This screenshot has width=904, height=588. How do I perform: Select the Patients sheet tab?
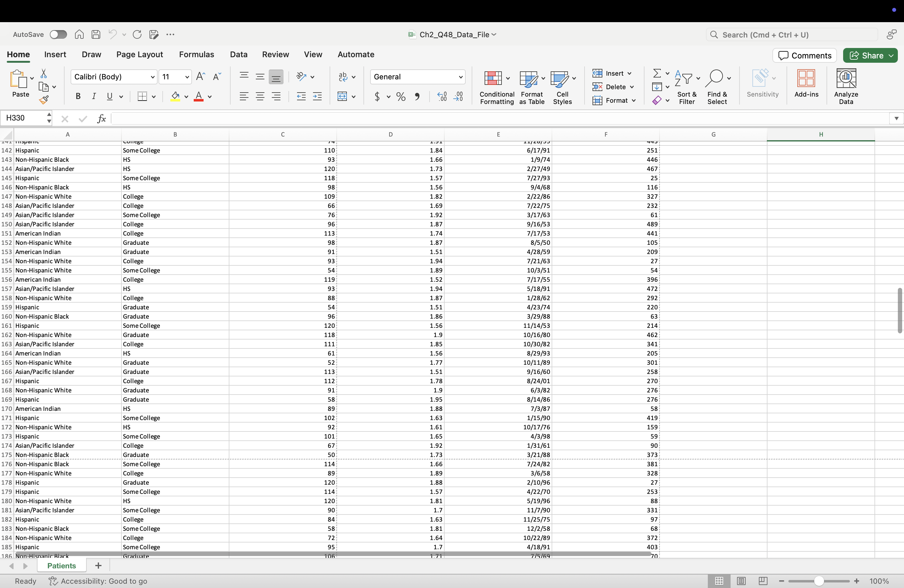(61, 566)
